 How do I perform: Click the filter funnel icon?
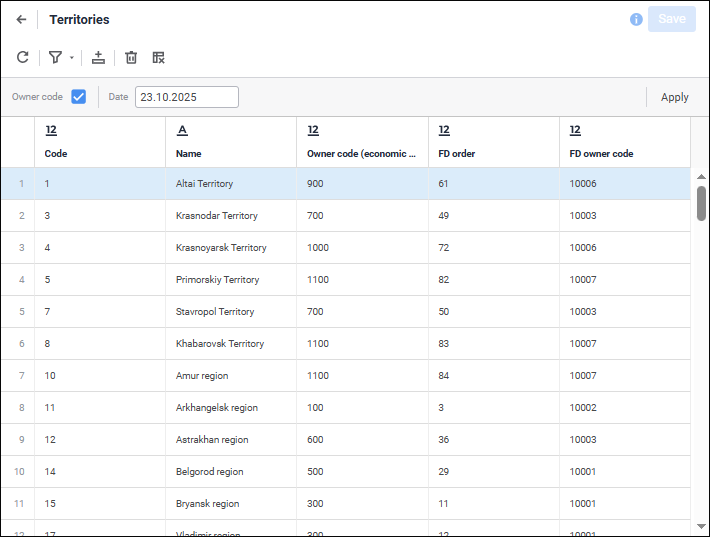tap(55, 58)
